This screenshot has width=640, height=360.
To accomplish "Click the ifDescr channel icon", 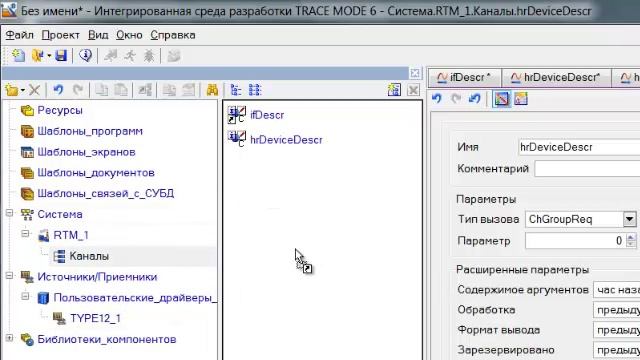I will pos(237,115).
